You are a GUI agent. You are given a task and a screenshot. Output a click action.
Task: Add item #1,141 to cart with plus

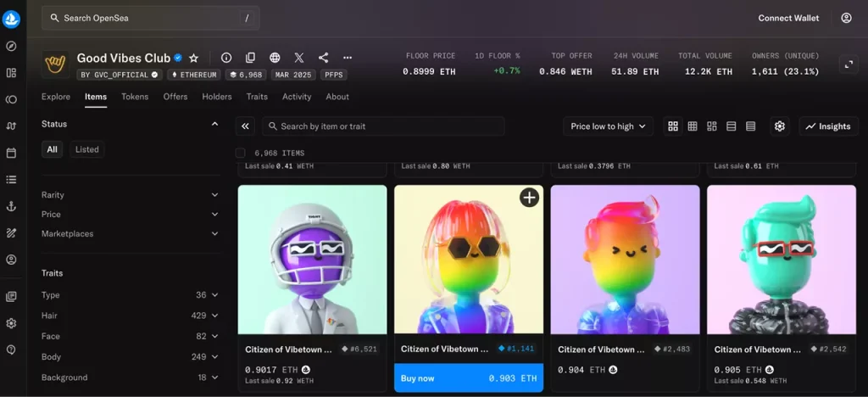pyautogui.click(x=529, y=198)
